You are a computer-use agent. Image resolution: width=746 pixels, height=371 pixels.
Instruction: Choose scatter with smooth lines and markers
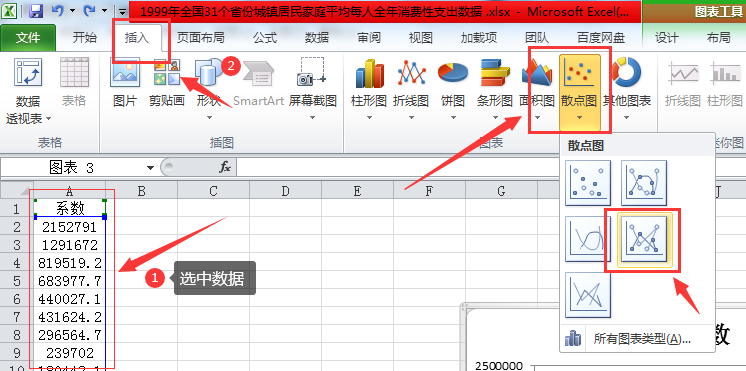[x=644, y=183]
